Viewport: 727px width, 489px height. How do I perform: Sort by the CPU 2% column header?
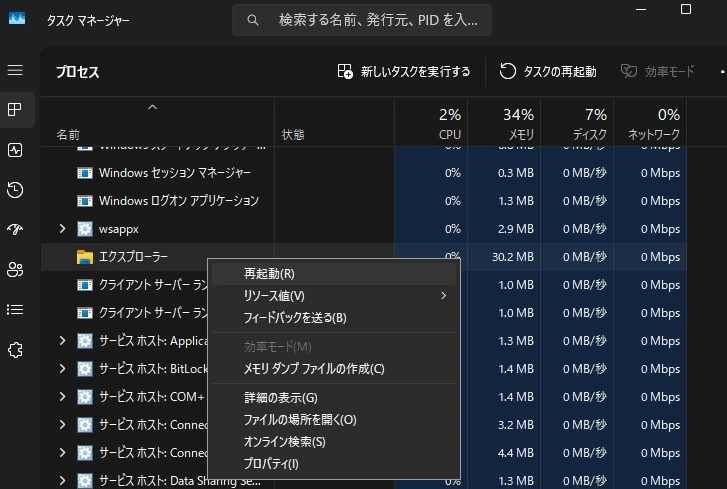click(x=431, y=122)
